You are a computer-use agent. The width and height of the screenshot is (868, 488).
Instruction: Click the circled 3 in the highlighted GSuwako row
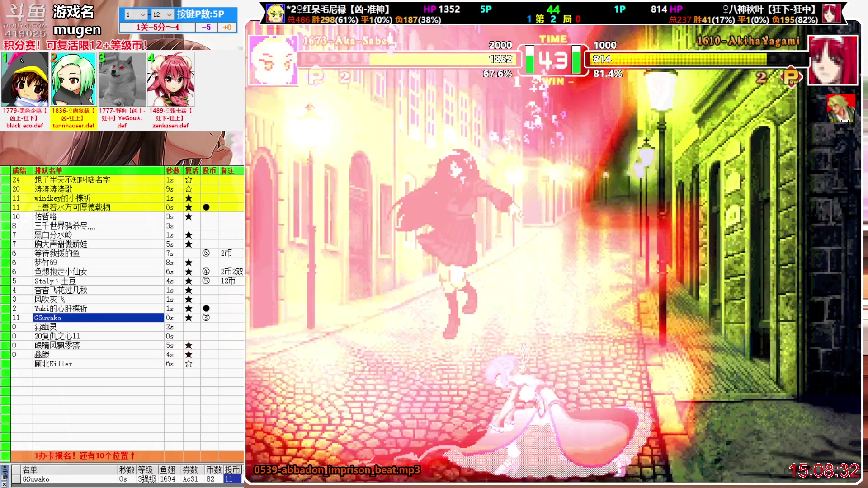(206, 318)
